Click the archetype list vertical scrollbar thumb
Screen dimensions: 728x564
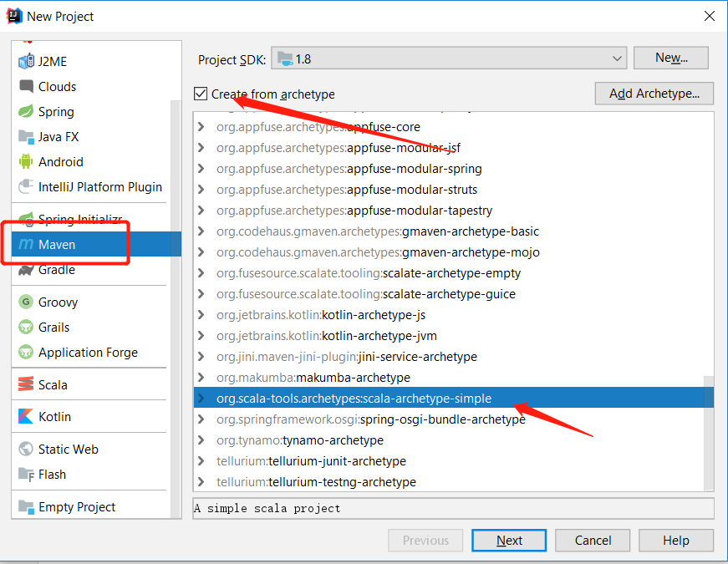[709, 432]
